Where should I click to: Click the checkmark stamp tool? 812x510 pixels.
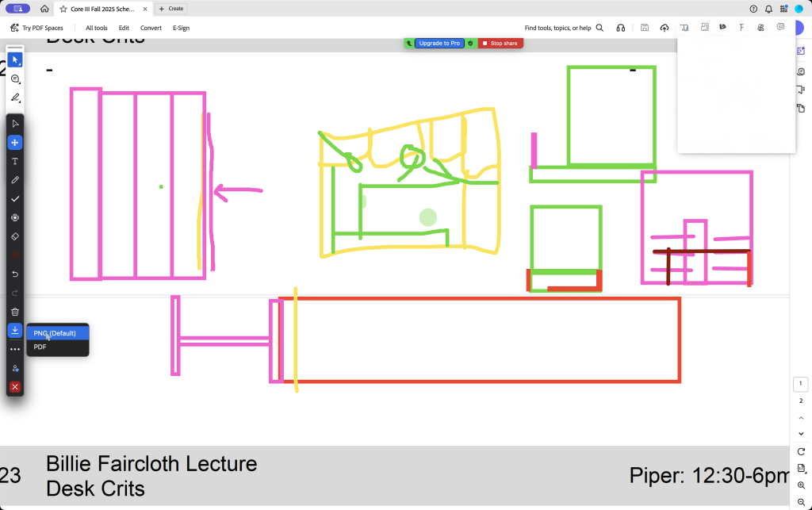[15, 198]
